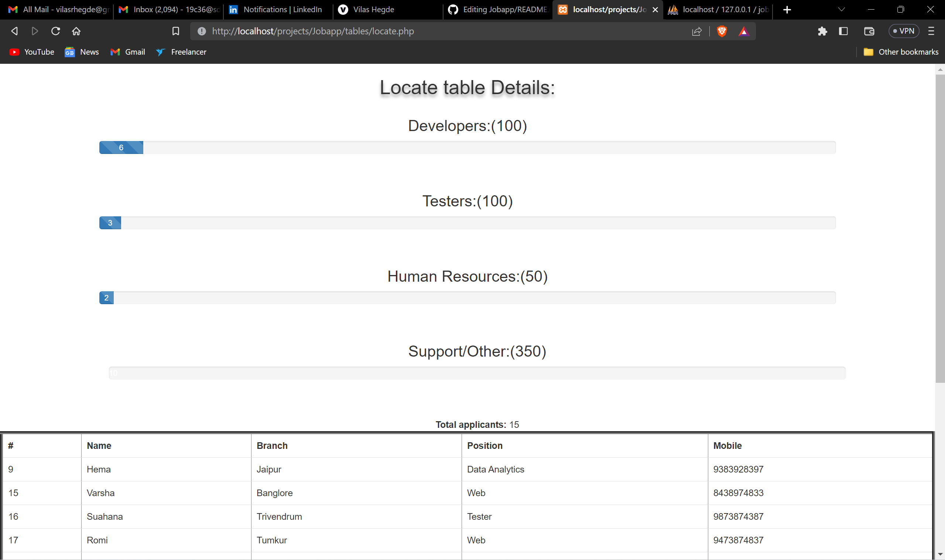945x560 pixels.
Task: Click the site info icon in address bar
Action: (x=202, y=31)
